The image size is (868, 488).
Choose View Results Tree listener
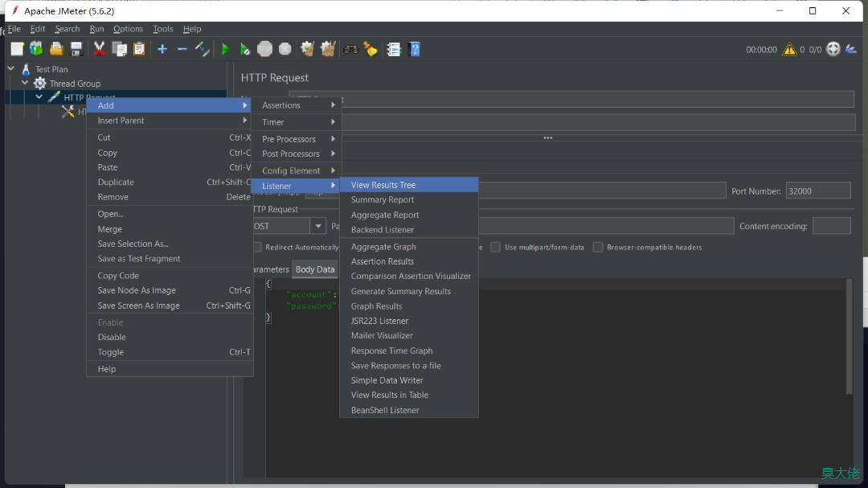[x=408, y=185]
